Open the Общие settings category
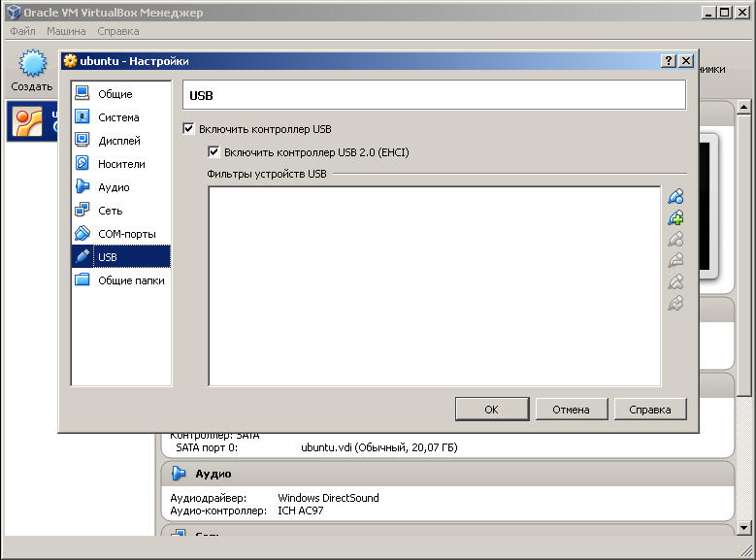Screen dimensions: 756x560 coord(121,93)
